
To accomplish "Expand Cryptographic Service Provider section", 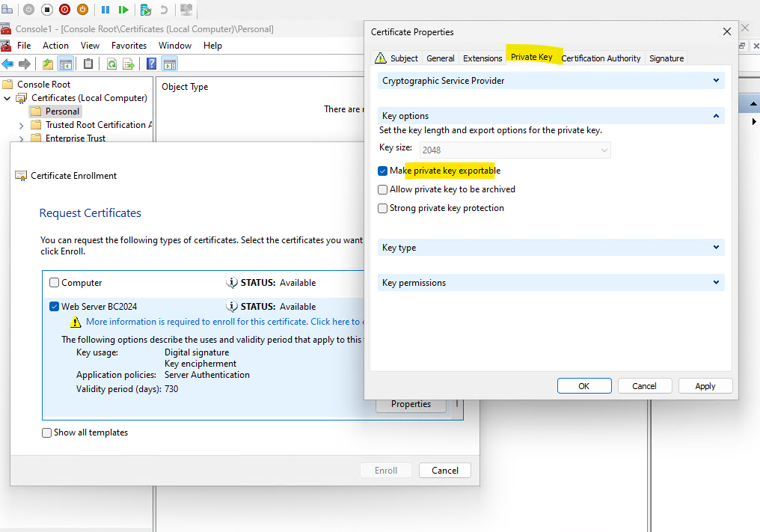I will pos(716,81).
